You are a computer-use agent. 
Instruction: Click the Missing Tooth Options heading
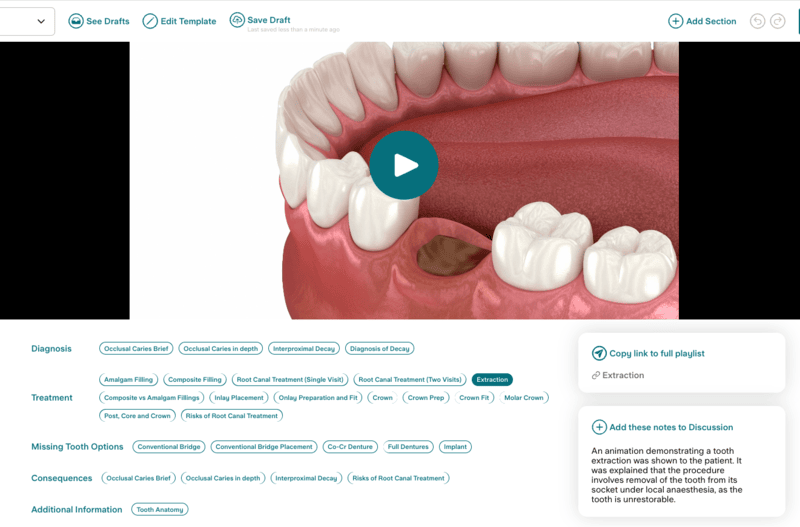(77, 446)
